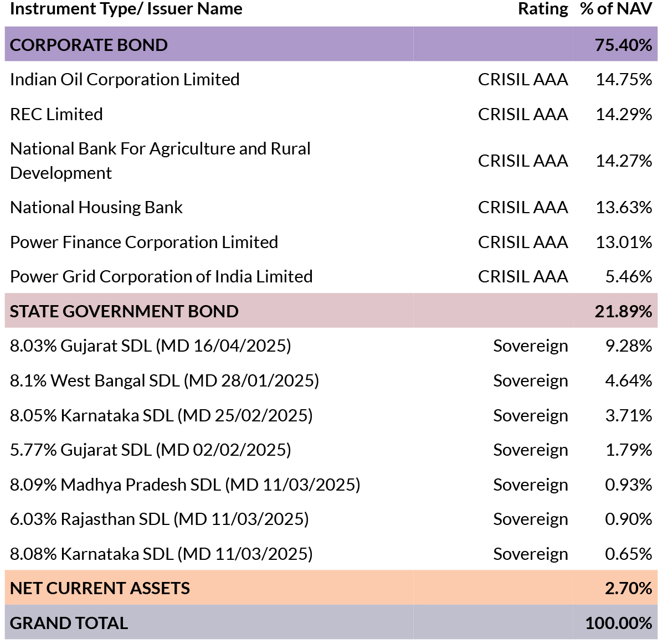
Task: Click National Bank For Agriculture and Rural Development
Action: coord(160,161)
